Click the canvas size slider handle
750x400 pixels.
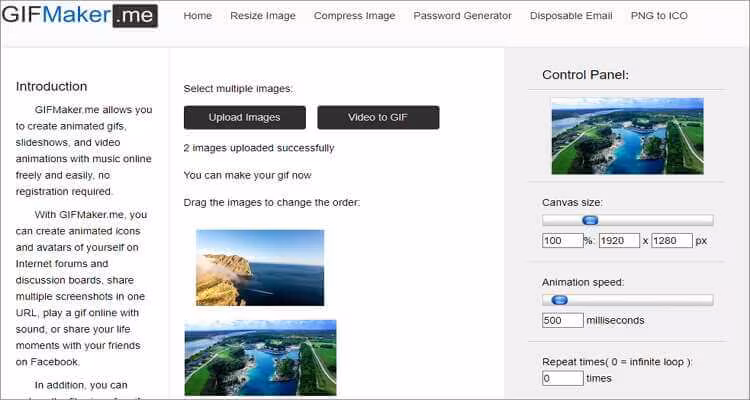(x=590, y=220)
